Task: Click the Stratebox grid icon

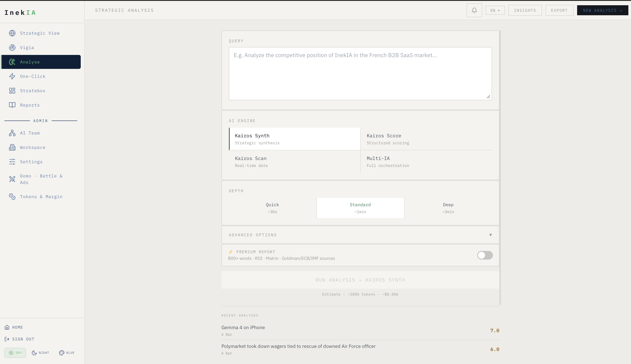Action: click(12, 91)
